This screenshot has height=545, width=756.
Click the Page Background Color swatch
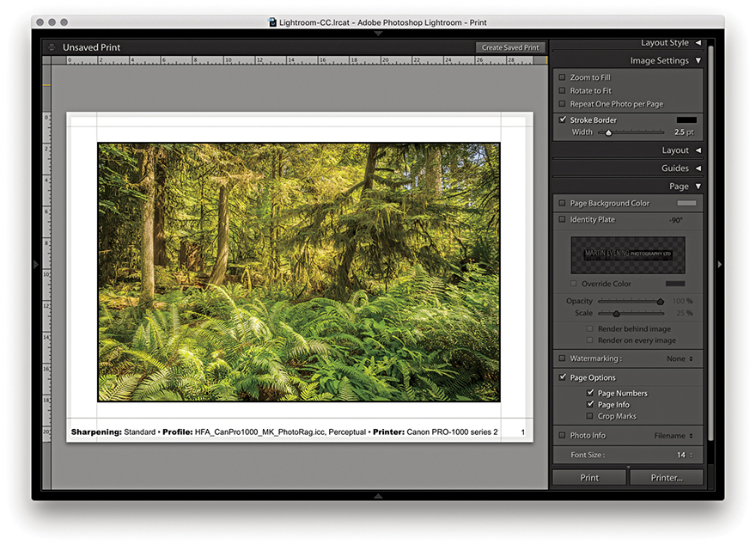tap(686, 204)
